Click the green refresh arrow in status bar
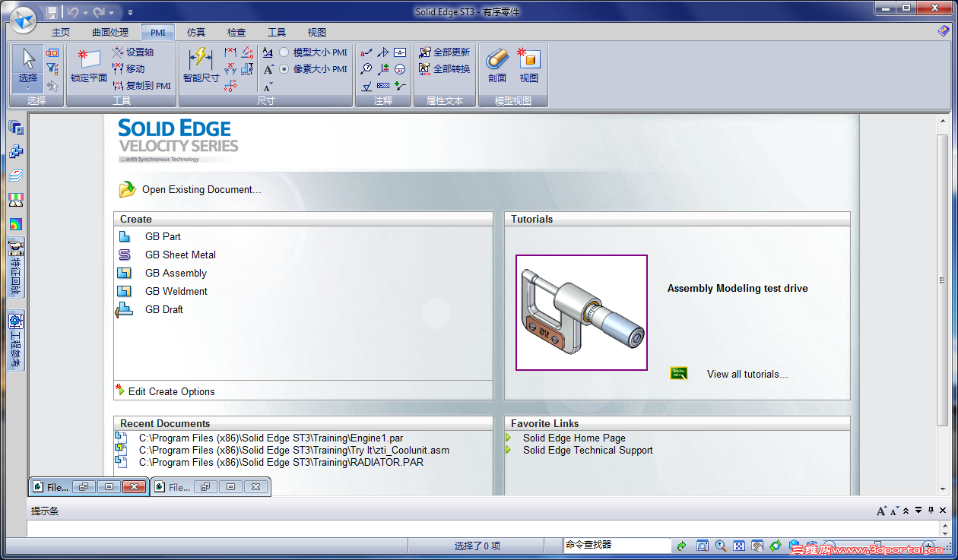This screenshot has width=958, height=560. 682,546
